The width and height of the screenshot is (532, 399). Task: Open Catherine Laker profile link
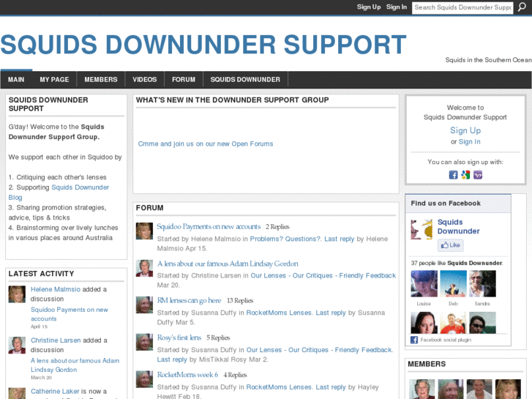[x=55, y=391]
